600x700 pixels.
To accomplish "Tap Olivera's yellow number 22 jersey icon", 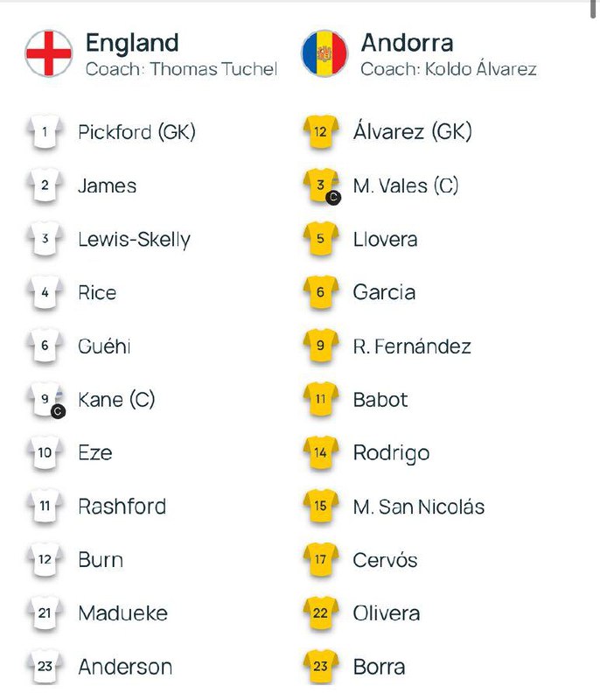I will click(x=321, y=613).
